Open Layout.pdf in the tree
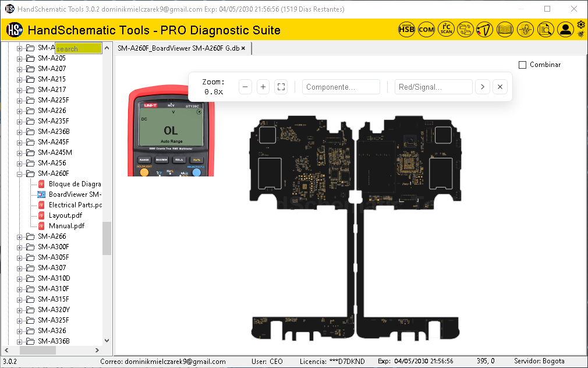 (x=65, y=215)
